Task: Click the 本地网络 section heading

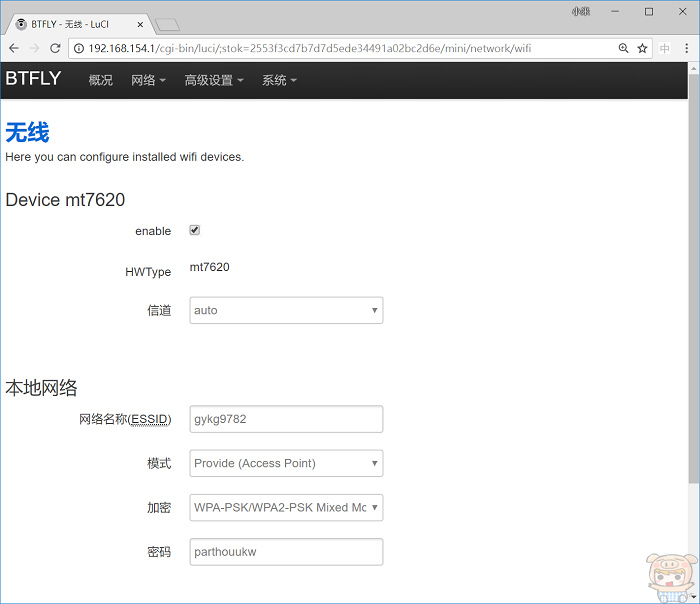Action: click(41, 388)
